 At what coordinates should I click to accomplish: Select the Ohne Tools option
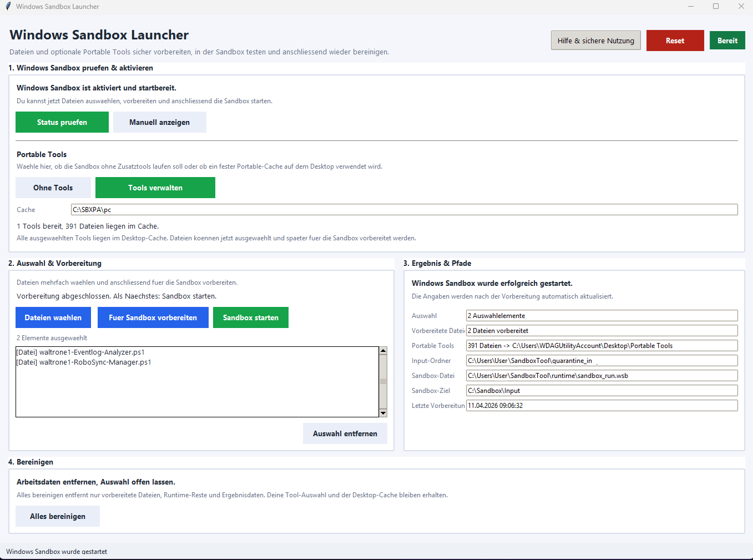[x=53, y=188]
